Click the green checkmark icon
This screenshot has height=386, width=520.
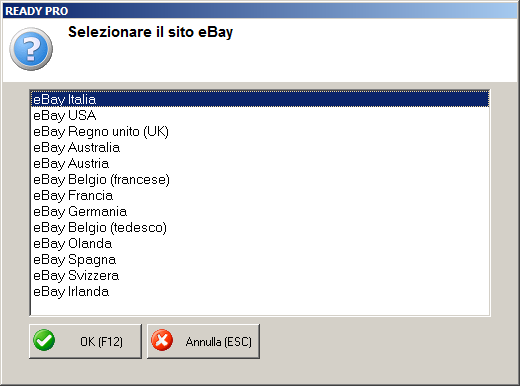(44, 340)
